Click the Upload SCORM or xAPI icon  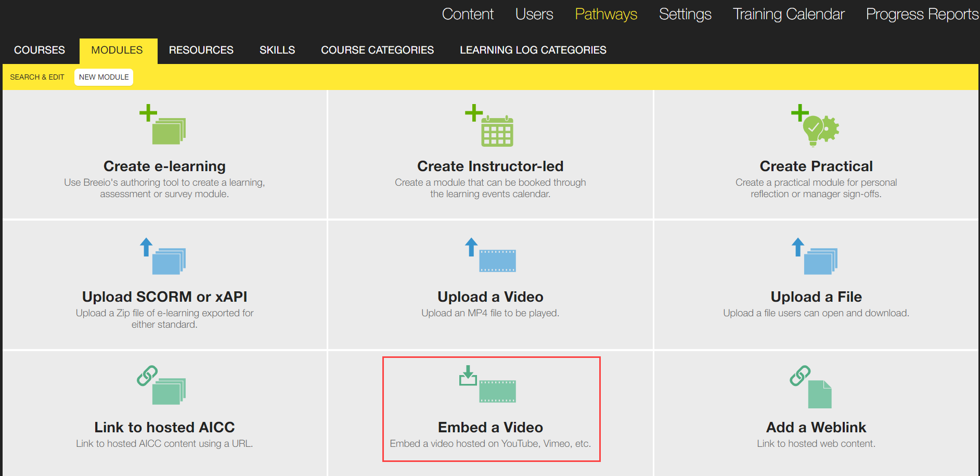(x=163, y=256)
